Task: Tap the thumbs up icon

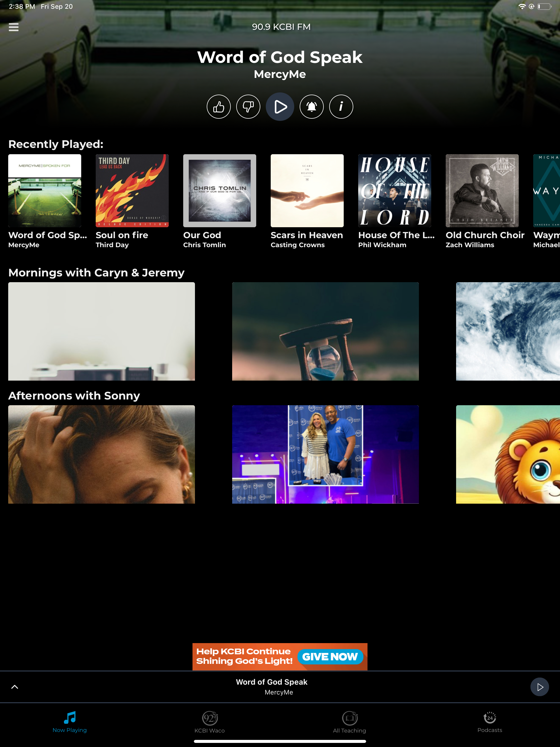Action: [x=218, y=107]
